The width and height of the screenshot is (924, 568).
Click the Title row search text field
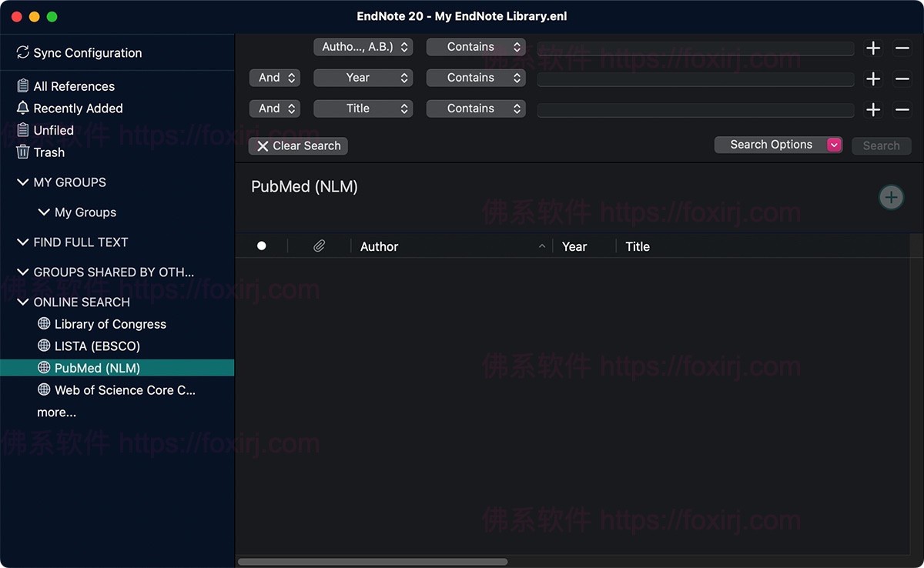695,109
